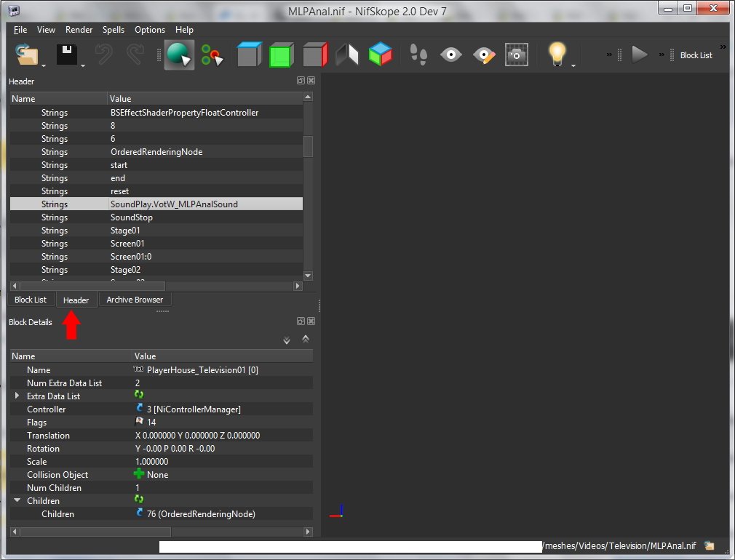Image resolution: width=735 pixels, height=560 pixels.
Task: Switch to the blue top-face cube view
Action: [x=248, y=55]
